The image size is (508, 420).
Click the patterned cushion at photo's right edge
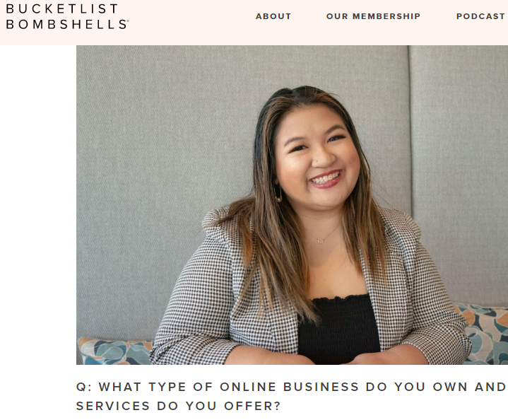(485, 334)
